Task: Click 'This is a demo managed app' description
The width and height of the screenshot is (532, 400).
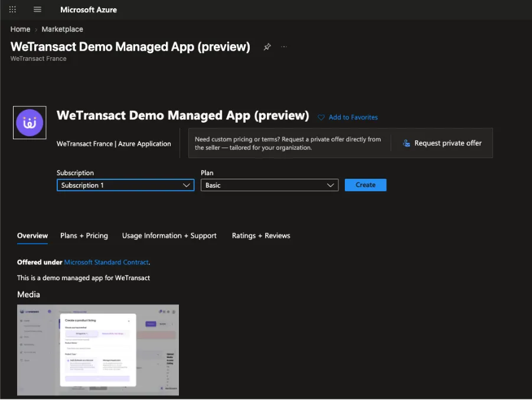Action: tap(83, 278)
